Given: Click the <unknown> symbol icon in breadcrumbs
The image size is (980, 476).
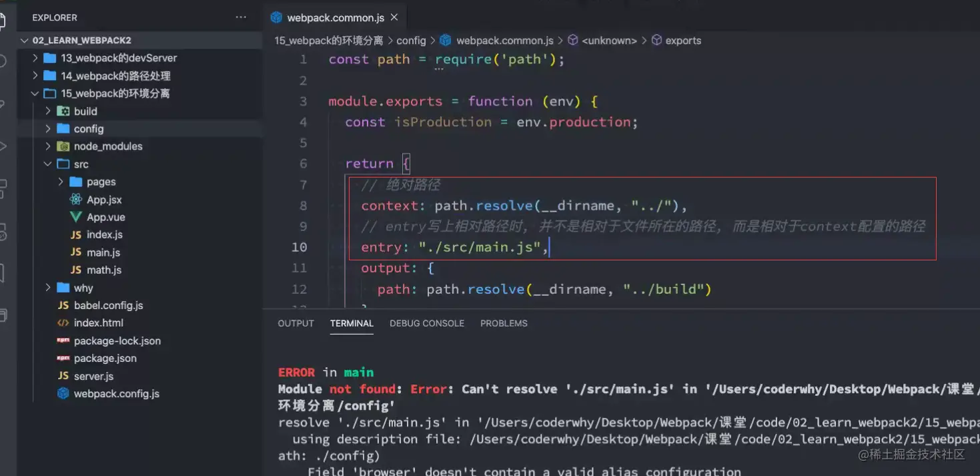Looking at the screenshot, I should (573, 41).
